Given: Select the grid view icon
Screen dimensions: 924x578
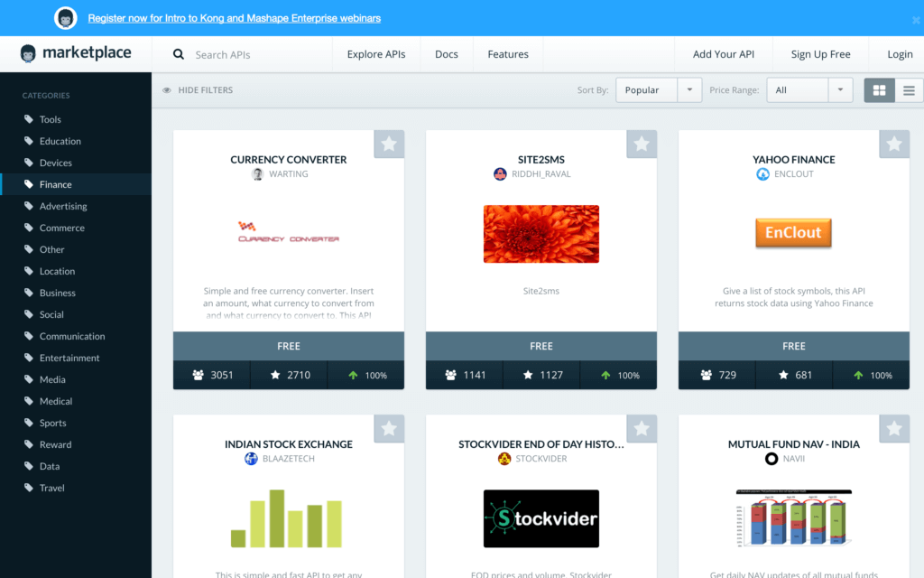Looking at the screenshot, I should (x=879, y=90).
